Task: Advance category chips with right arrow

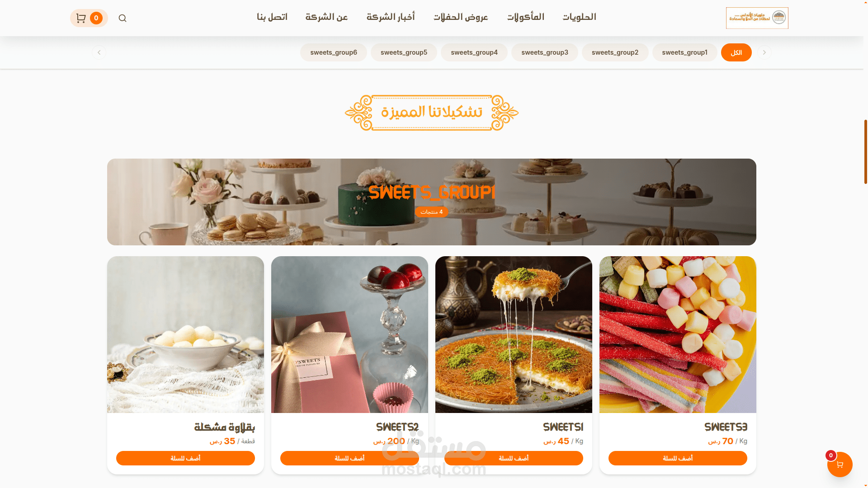Action: [x=764, y=52]
